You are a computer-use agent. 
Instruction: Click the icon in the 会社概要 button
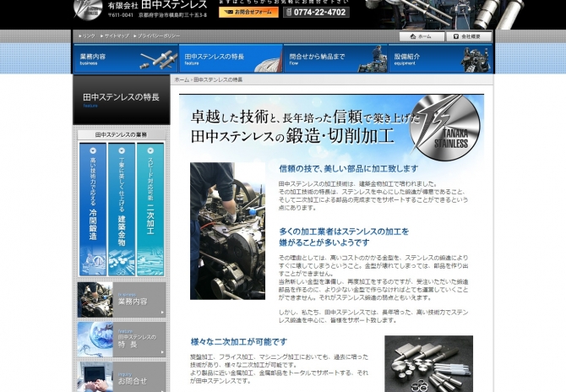(456, 36)
